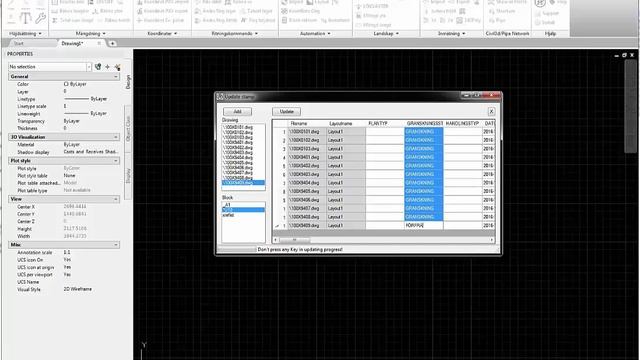Select the Display side tab of Properties
This screenshot has width=640, height=360.
(x=128, y=176)
